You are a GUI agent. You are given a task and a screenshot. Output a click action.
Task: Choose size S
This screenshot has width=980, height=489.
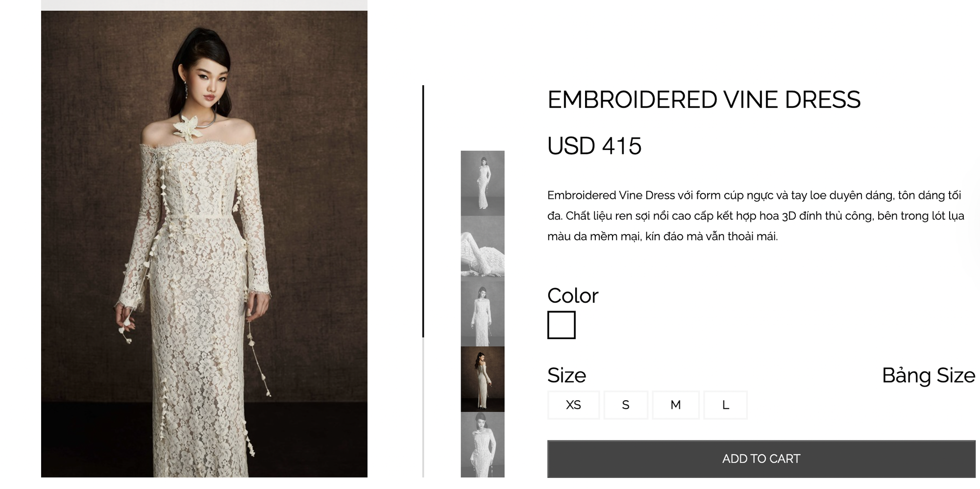point(626,405)
